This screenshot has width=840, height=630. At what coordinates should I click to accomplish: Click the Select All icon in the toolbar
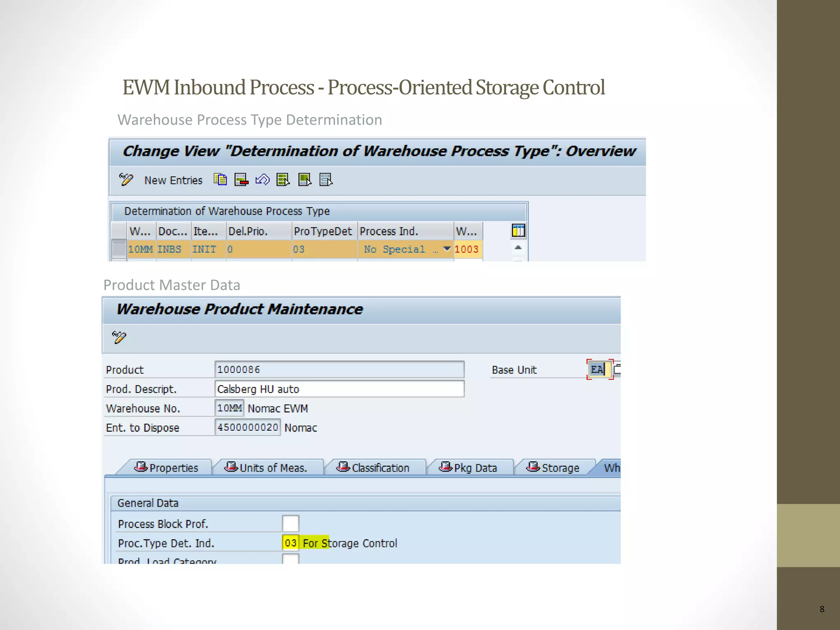(283, 180)
